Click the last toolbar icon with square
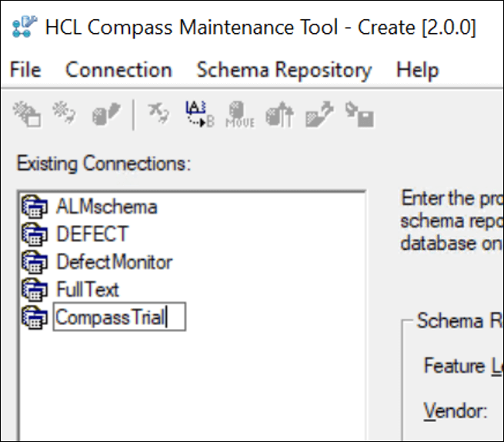Image resolution: width=504 pixels, height=442 pixels. pyautogui.click(x=359, y=115)
